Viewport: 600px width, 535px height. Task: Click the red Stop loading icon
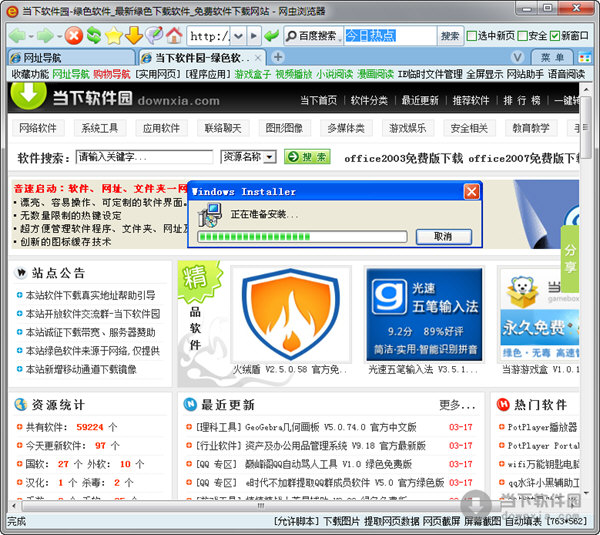tap(74, 36)
